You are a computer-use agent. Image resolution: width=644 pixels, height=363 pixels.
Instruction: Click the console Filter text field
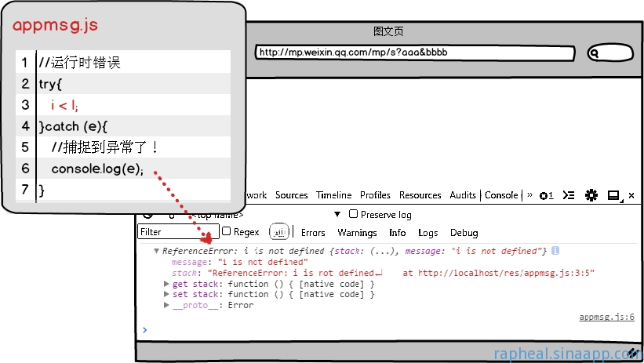176,232
